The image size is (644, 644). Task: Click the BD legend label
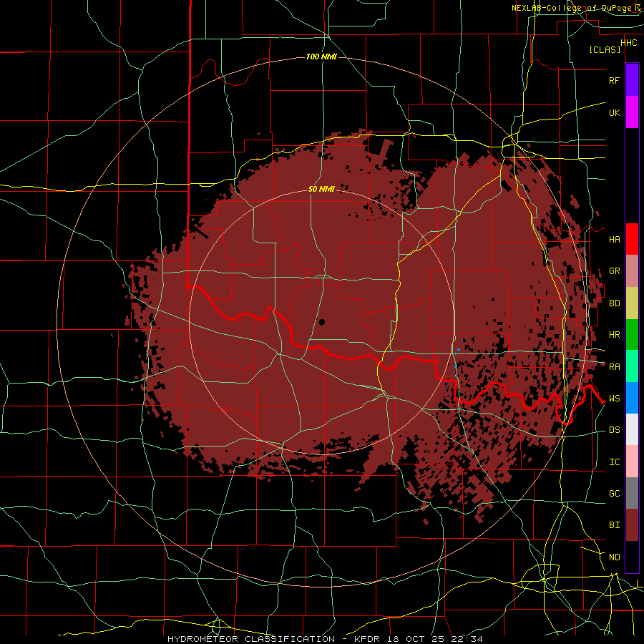[614, 303]
